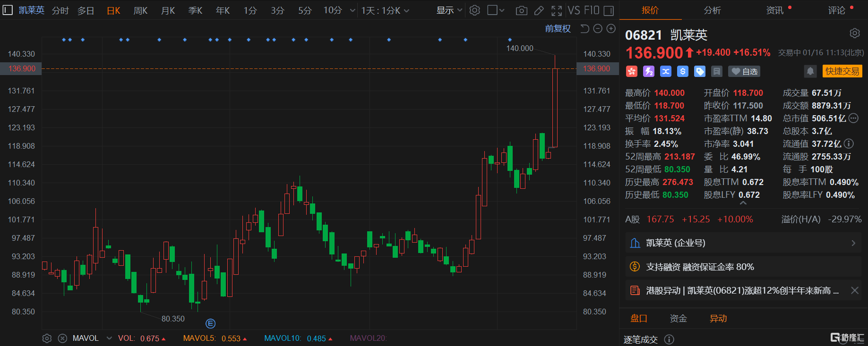Select the 日K daily candlestick tab

tap(113, 10)
